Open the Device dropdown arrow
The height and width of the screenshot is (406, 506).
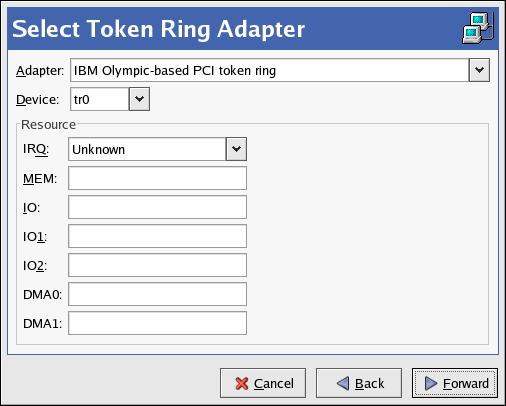coord(139,99)
